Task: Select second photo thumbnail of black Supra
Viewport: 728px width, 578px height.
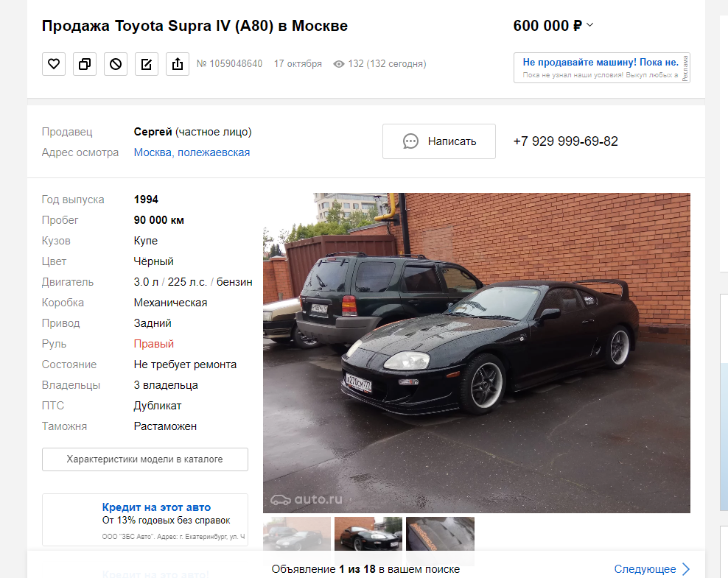Action: pos(368,534)
